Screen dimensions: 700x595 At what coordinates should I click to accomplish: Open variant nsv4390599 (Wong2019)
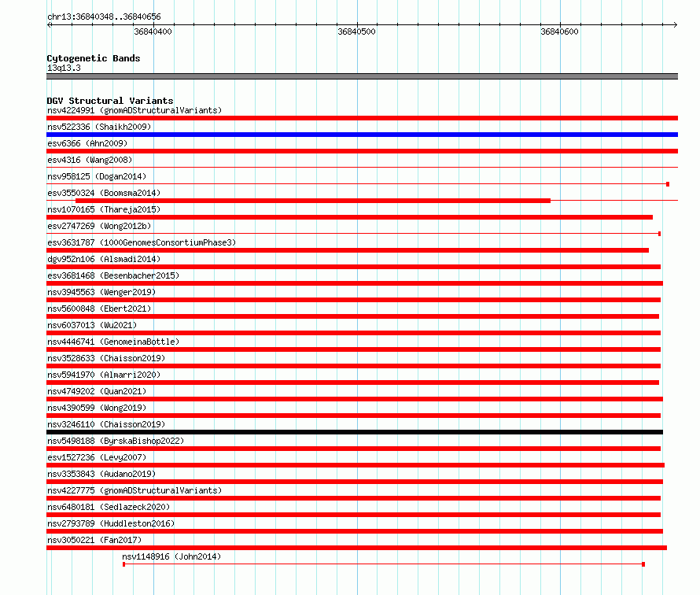point(97,408)
